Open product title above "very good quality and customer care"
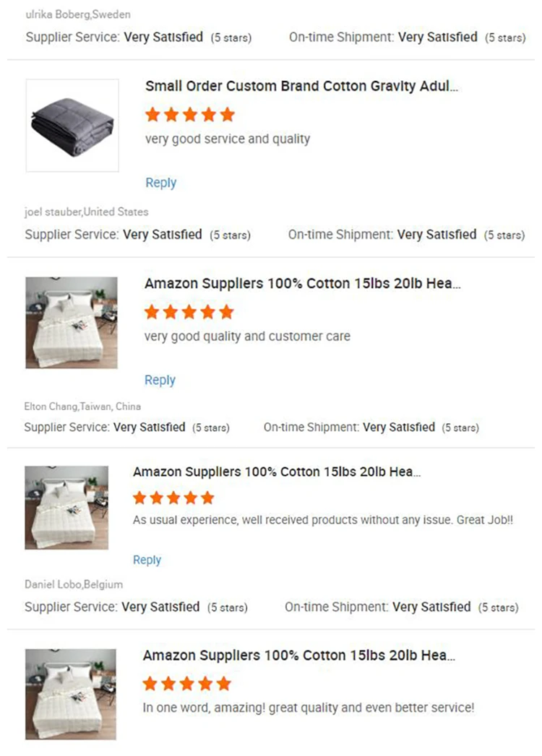542x756 pixels. [x=302, y=284]
